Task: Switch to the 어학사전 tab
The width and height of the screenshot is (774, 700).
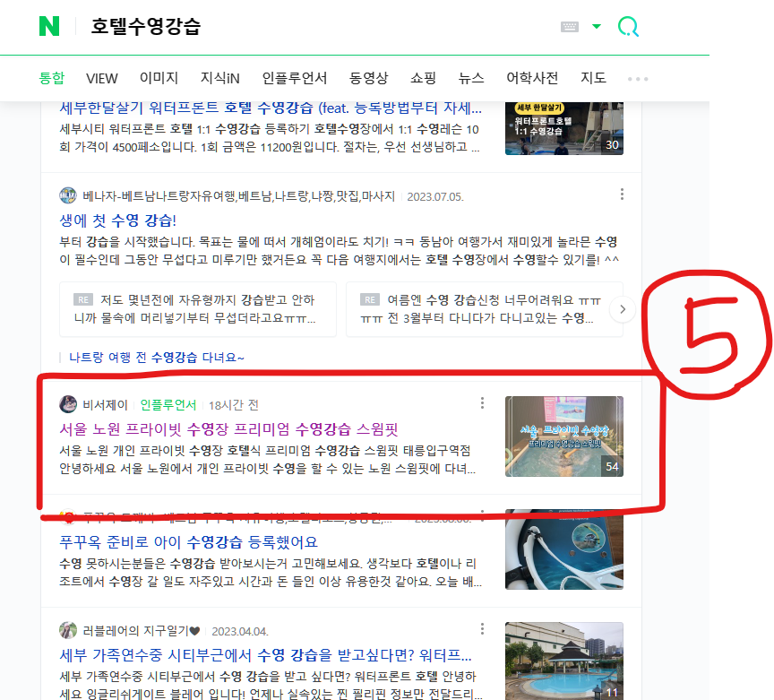Action: coord(532,78)
